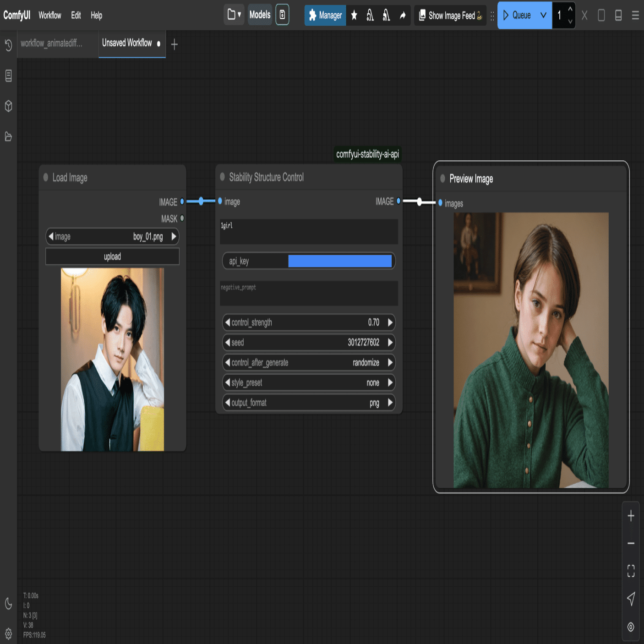Click the clipboard icon next to Models
This screenshot has height=644, width=644.
[283, 15]
